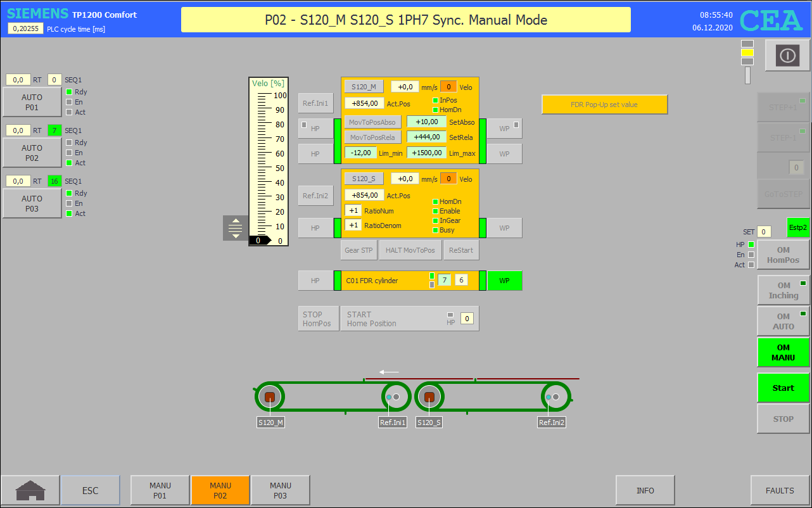Click the Ref.Ini1 sensor roller icon
The image size is (812, 508).
point(396,397)
